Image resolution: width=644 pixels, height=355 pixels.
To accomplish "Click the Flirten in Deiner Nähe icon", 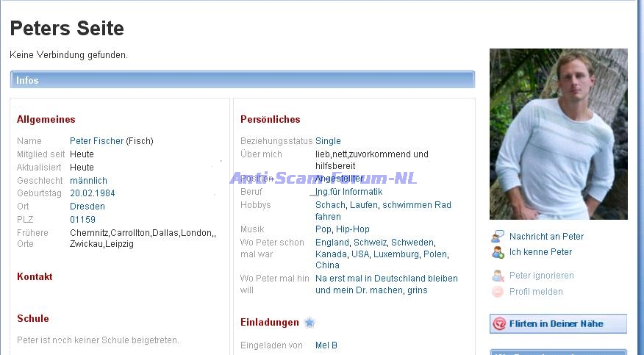I will [x=499, y=323].
